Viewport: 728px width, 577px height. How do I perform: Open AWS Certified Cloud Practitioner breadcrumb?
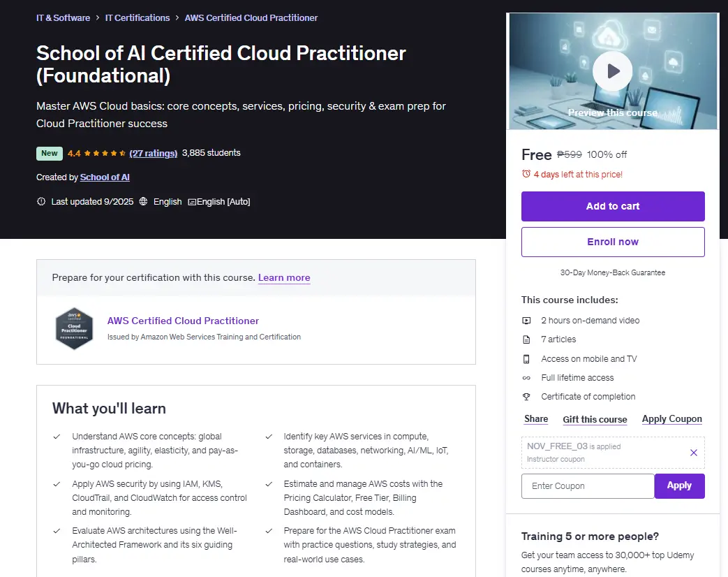pyautogui.click(x=251, y=17)
